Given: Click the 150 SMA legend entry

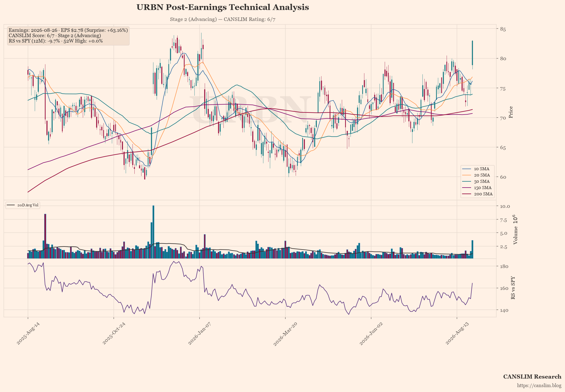Looking at the screenshot, I should pos(477,188).
